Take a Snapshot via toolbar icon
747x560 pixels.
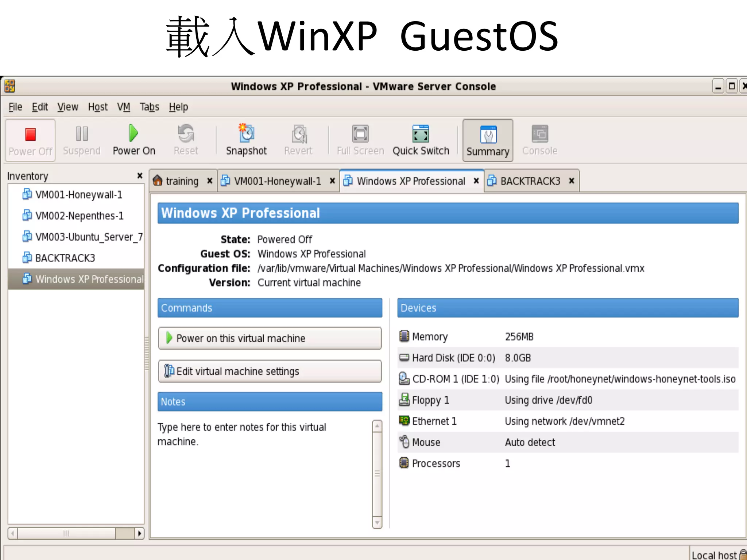point(246,133)
